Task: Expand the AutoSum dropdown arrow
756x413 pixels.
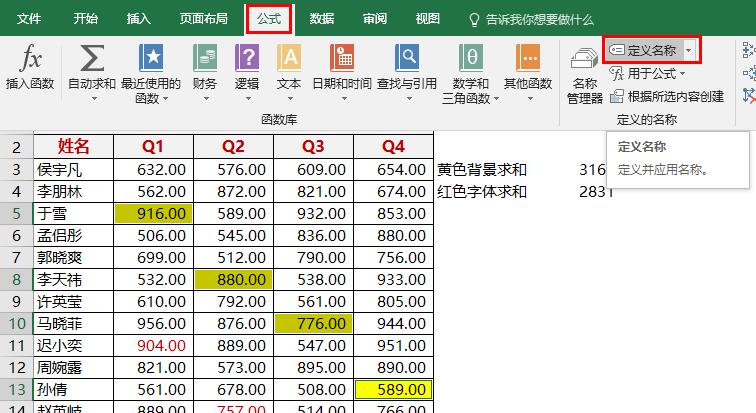Action: 94,98
